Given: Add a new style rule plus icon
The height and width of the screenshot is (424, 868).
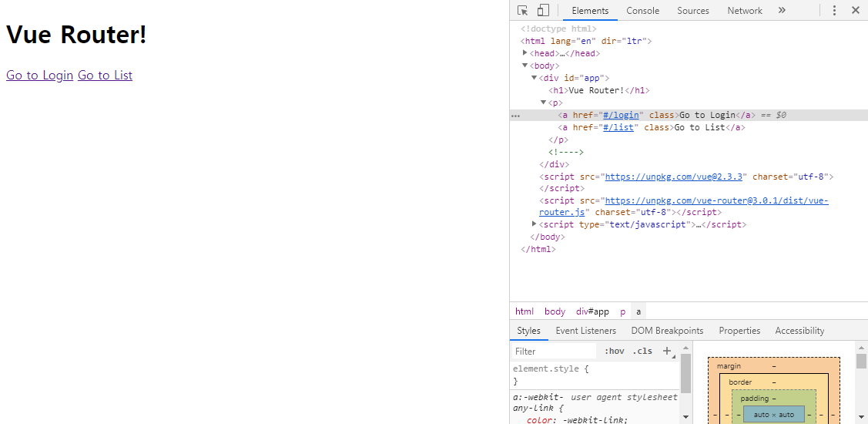Looking at the screenshot, I should [x=667, y=351].
